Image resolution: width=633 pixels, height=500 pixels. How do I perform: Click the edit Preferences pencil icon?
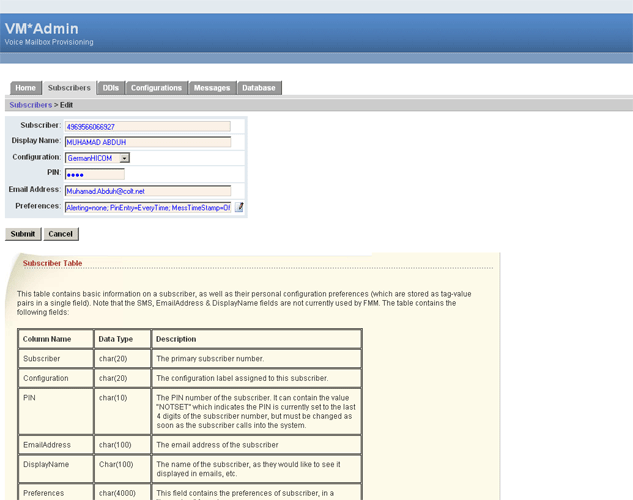(x=239, y=207)
